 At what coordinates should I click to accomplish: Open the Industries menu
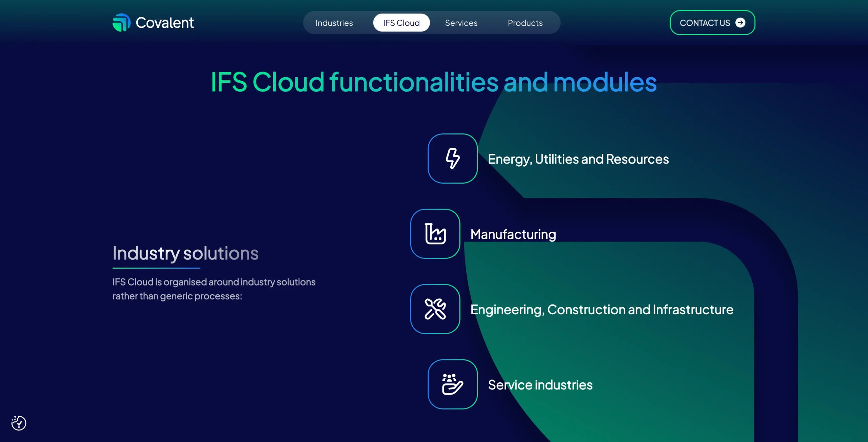(x=334, y=23)
